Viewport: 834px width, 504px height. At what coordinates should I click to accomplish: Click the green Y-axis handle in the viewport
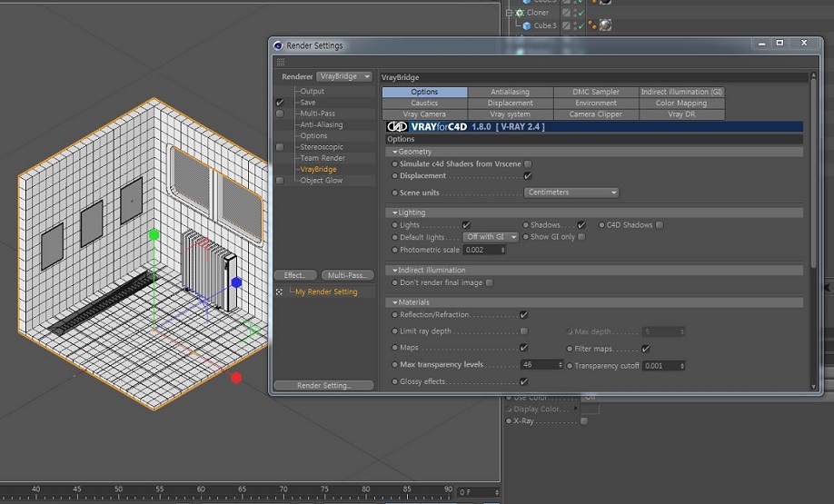[x=154, y=234]
